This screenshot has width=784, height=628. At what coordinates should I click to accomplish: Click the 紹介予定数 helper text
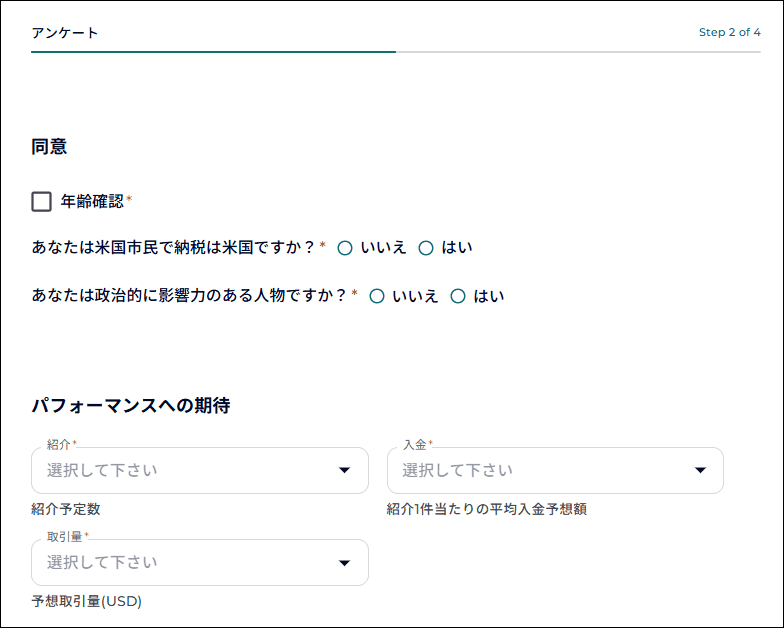click(66, 509)
